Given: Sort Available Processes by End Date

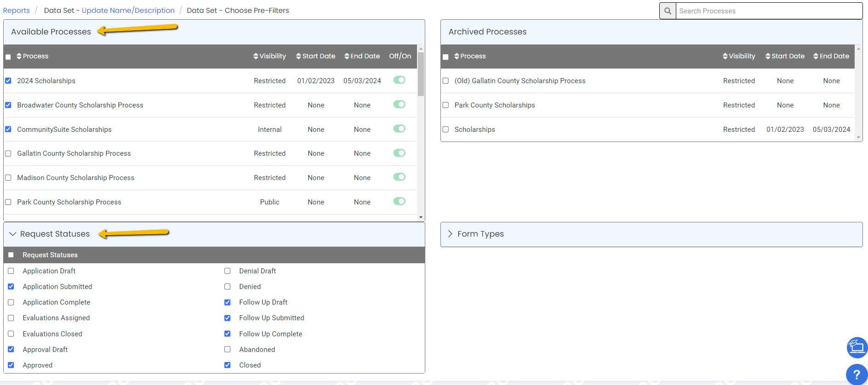Looking at the screenshot, I should click(x=362, y=56).
